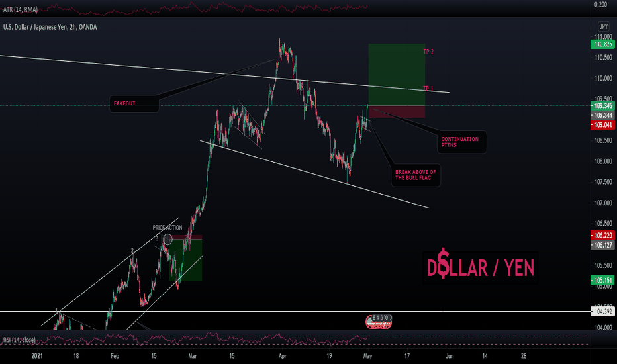Image resolution: width=617 pixels, height=364 pixels.
Task: Click the U.S. Dollar / Japanese Yen chart title
Action: pos(50,27)
